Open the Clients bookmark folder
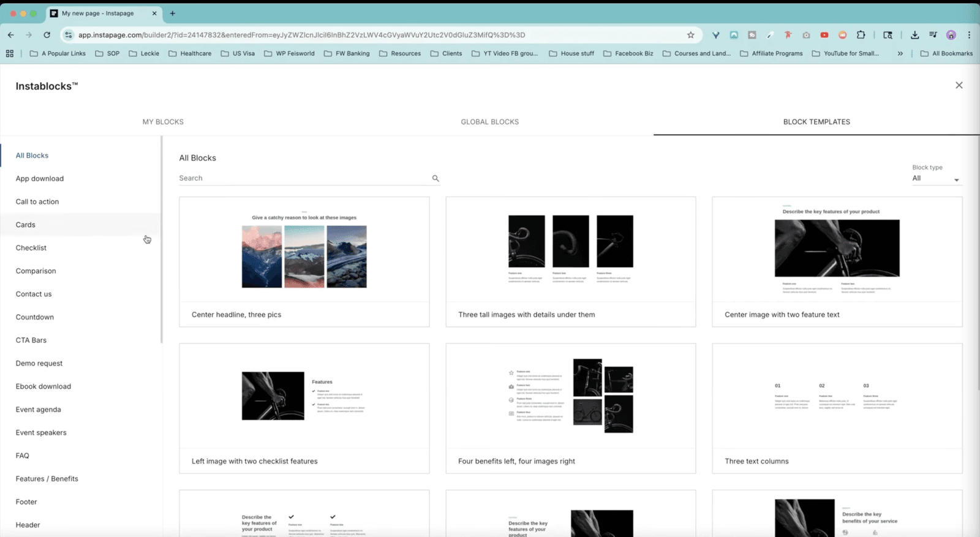Viewport: 980px width, 537px height. (x=446, y=53)
